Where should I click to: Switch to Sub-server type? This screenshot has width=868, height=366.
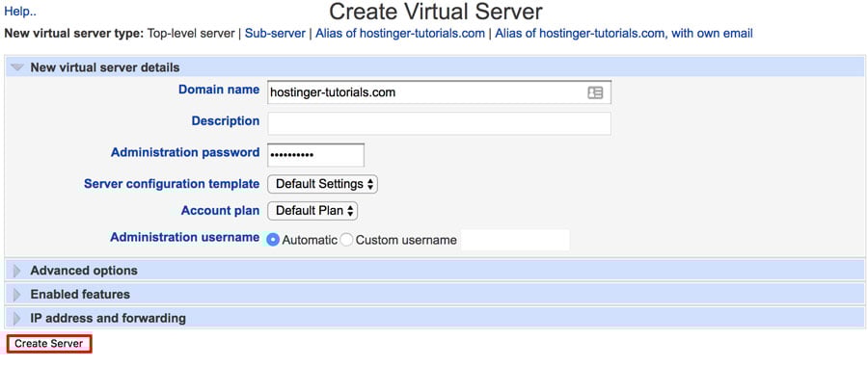(275, 33)
